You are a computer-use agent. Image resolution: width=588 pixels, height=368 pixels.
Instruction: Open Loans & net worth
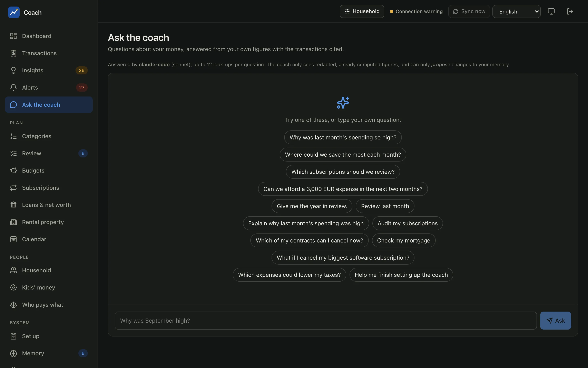[49, 205]
